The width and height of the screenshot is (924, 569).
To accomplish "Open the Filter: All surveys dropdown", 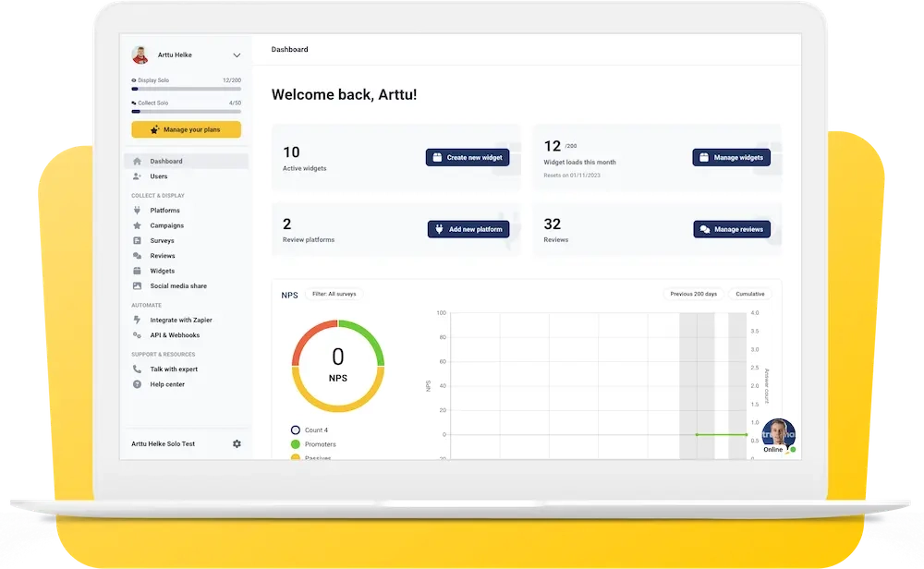I will click(334, 294).
